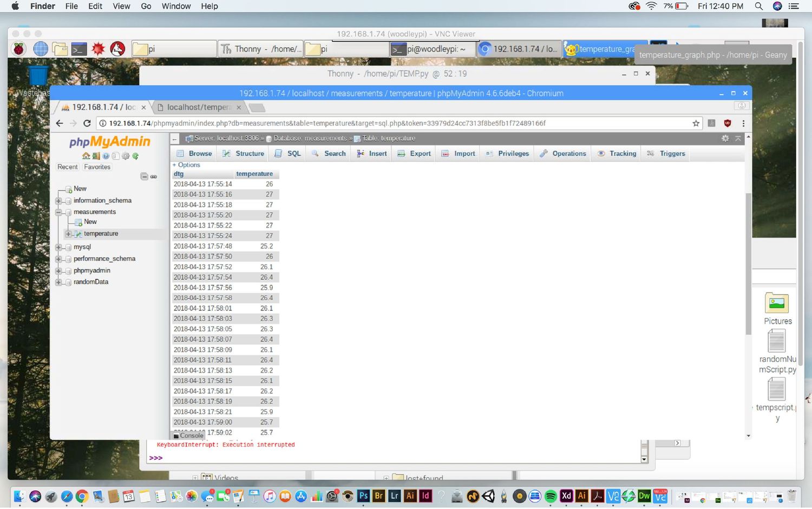812x509 pixels.
Task: Launch the web browser globe icon in Pi taskbar
Action: (x=41, y=49)
